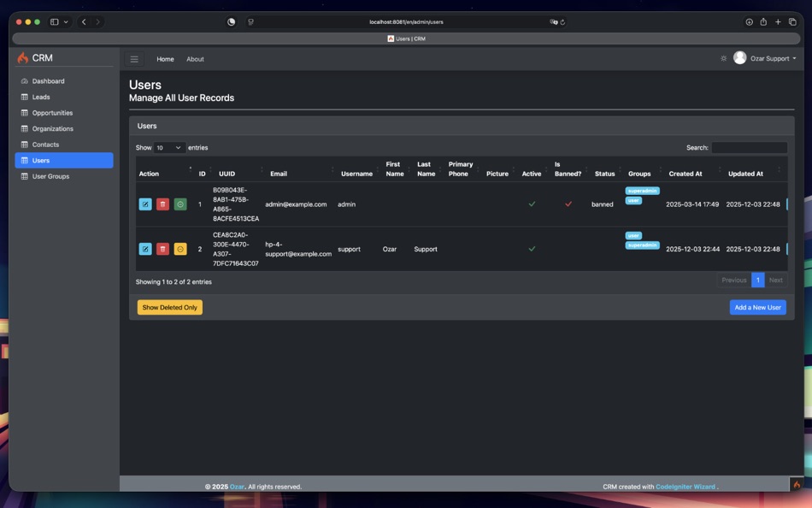Select page 1 in pagination
This screenshot has height=508, width=812.
pyautogui.click(x=757, y=280)
